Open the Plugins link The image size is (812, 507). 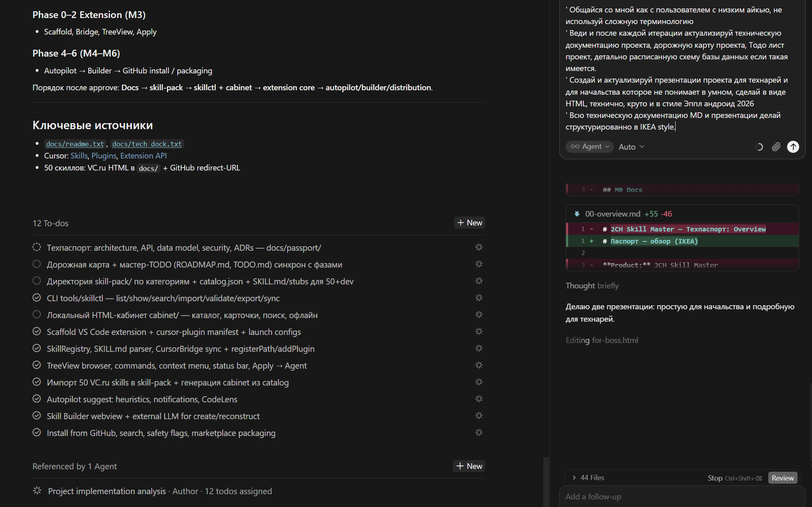point(104,156)
